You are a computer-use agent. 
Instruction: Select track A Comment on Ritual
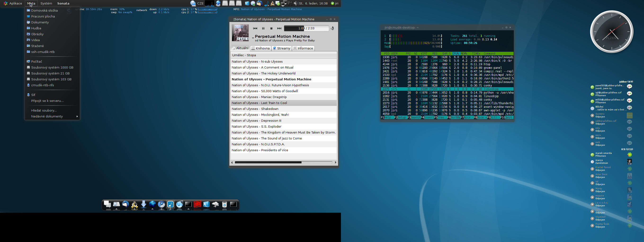pyautogui.click(x=283, y=67)
